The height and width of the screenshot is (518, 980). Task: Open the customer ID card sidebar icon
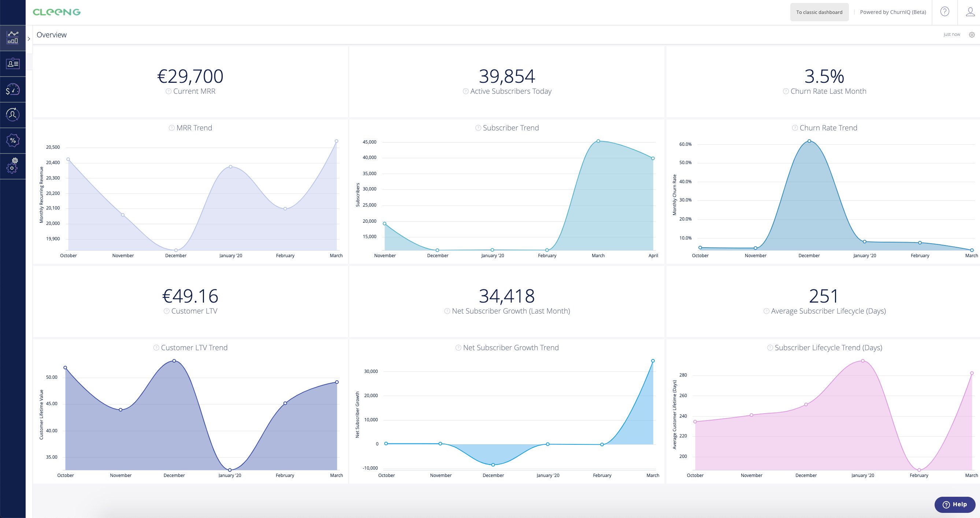(12, 64)
